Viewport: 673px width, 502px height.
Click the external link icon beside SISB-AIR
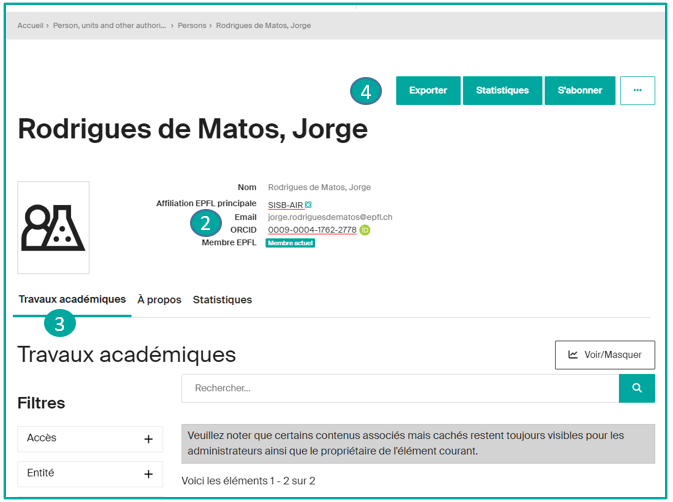[308, 205]
